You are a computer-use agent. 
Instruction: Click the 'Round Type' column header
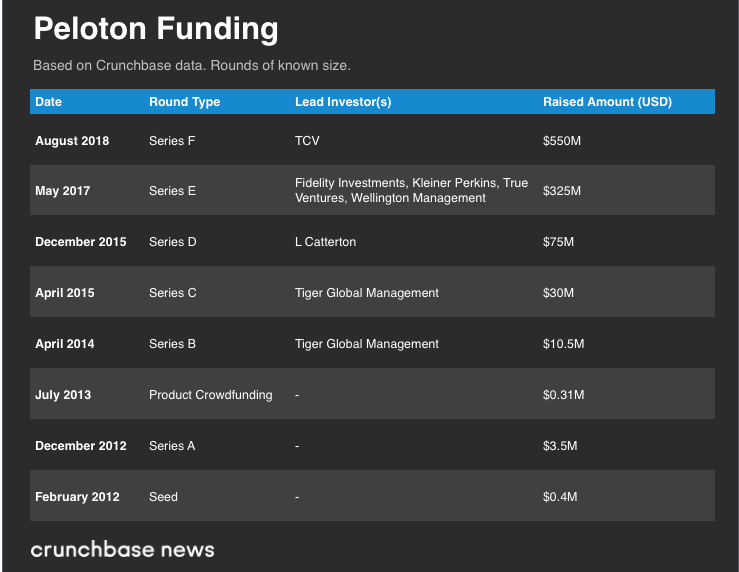[185, 102]
